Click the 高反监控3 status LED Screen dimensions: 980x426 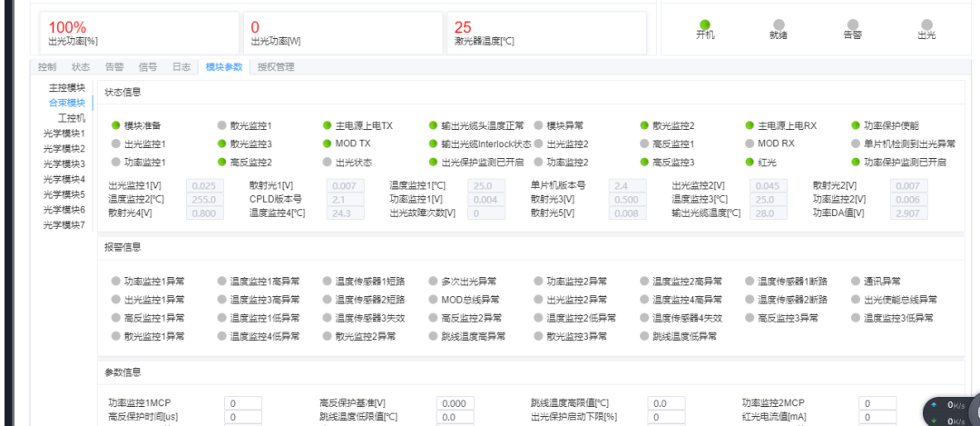point(644,162)
